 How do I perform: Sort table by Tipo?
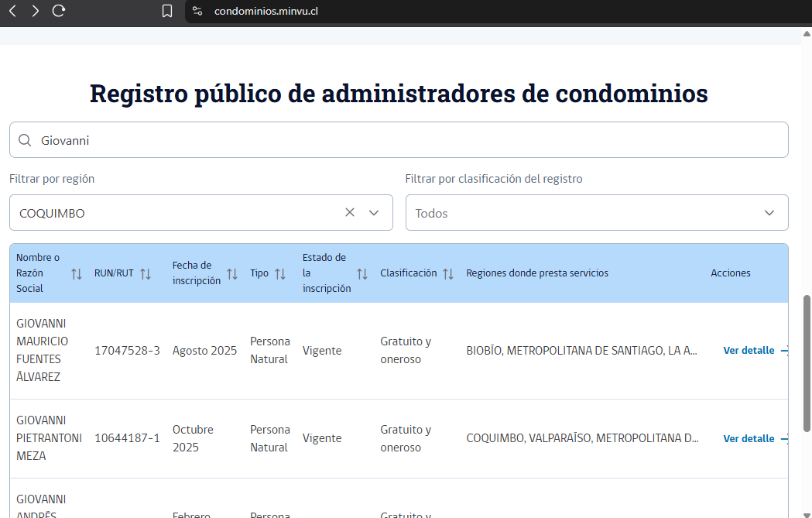click(280, 273)
